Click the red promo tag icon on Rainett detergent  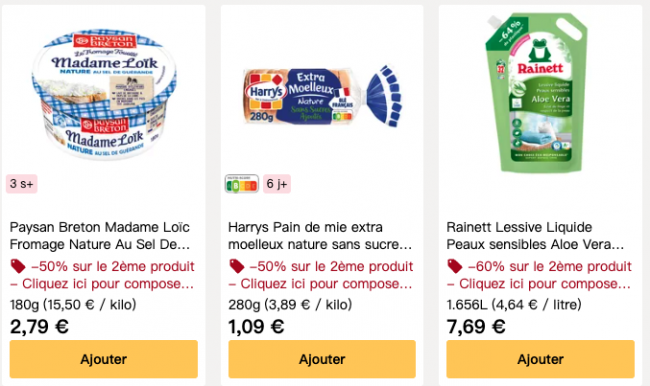pos(455,266)
